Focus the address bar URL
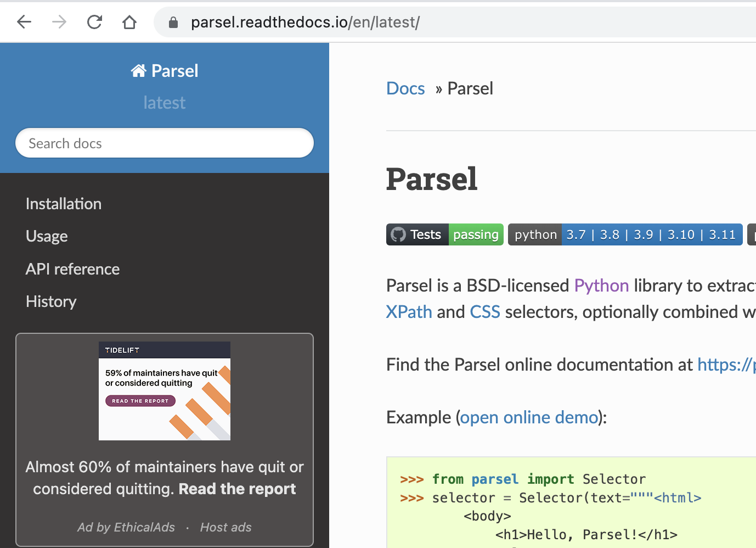Screen dimensions: 756x548 click(305, 23)
